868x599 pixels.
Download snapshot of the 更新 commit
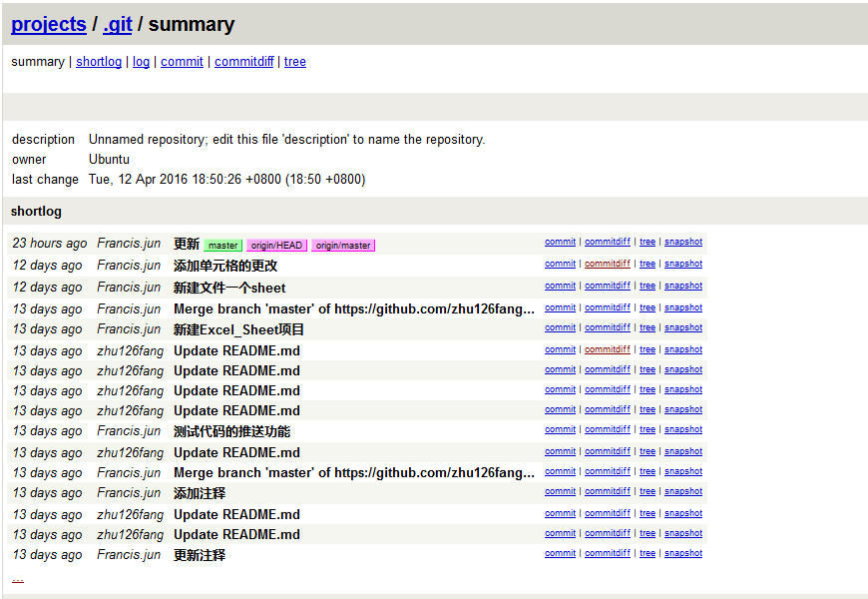click(683, 242)
